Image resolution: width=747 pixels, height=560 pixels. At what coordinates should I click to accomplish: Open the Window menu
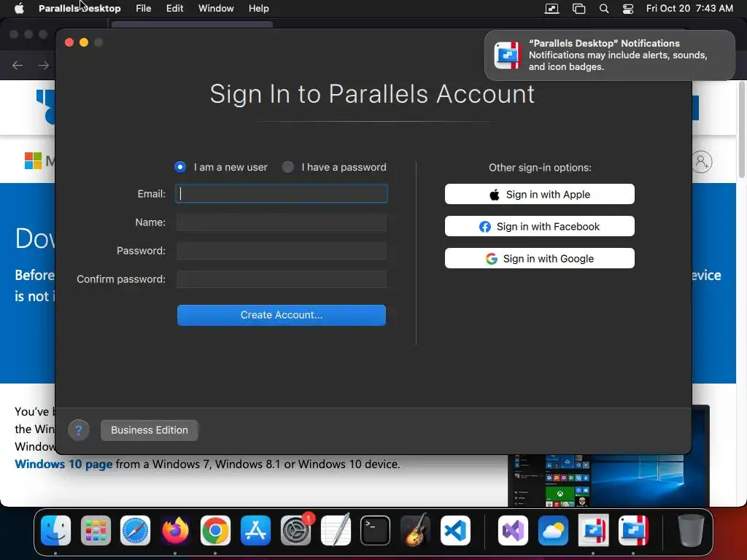point(216,9)
